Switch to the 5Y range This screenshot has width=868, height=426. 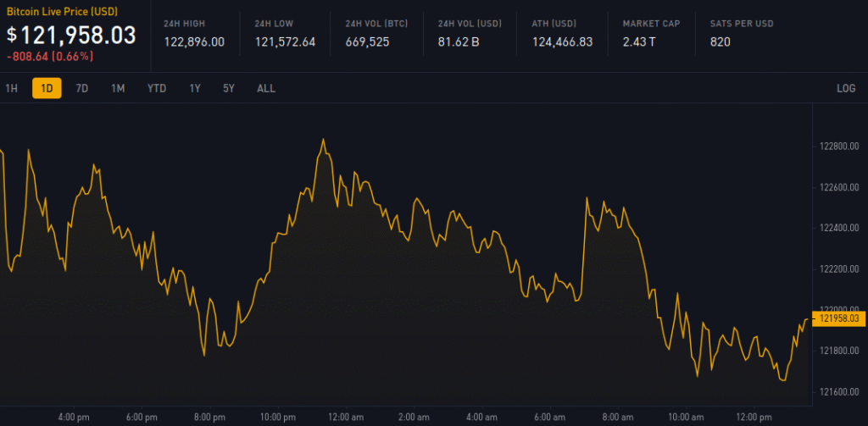coord(229,88)
